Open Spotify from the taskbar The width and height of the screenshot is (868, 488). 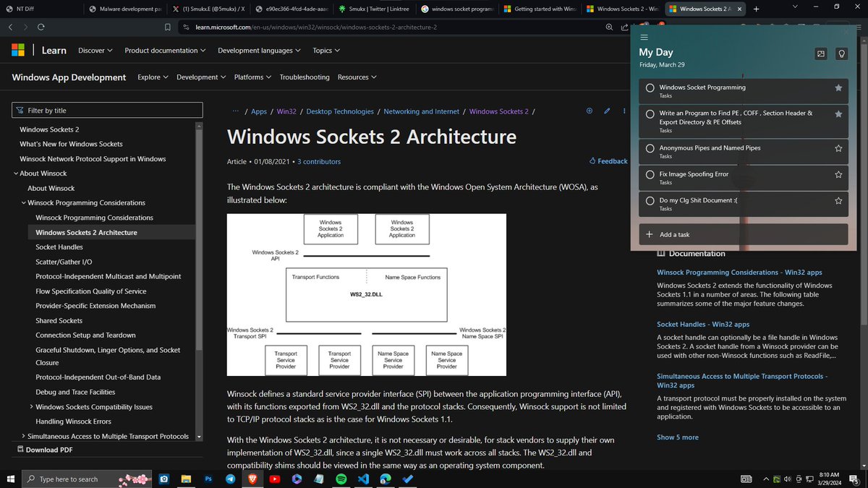(x=341, y=479)
